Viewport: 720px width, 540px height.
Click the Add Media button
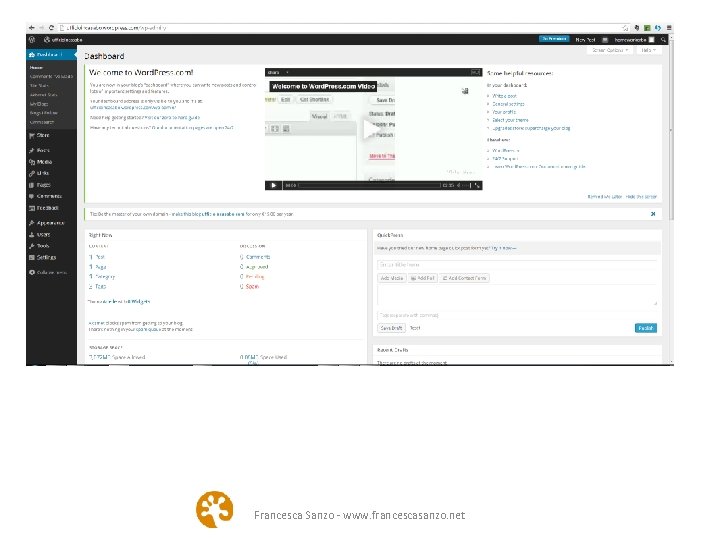click(x=392, y=278)
